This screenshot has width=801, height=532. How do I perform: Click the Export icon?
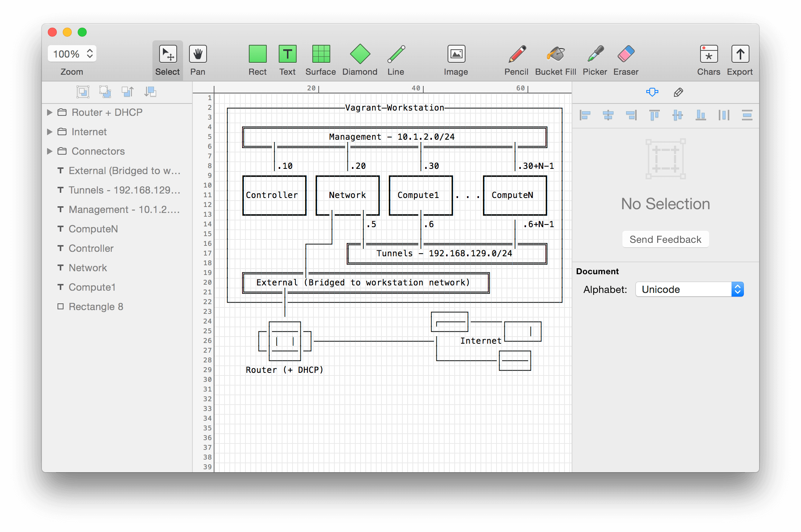(x=740, y=55)
